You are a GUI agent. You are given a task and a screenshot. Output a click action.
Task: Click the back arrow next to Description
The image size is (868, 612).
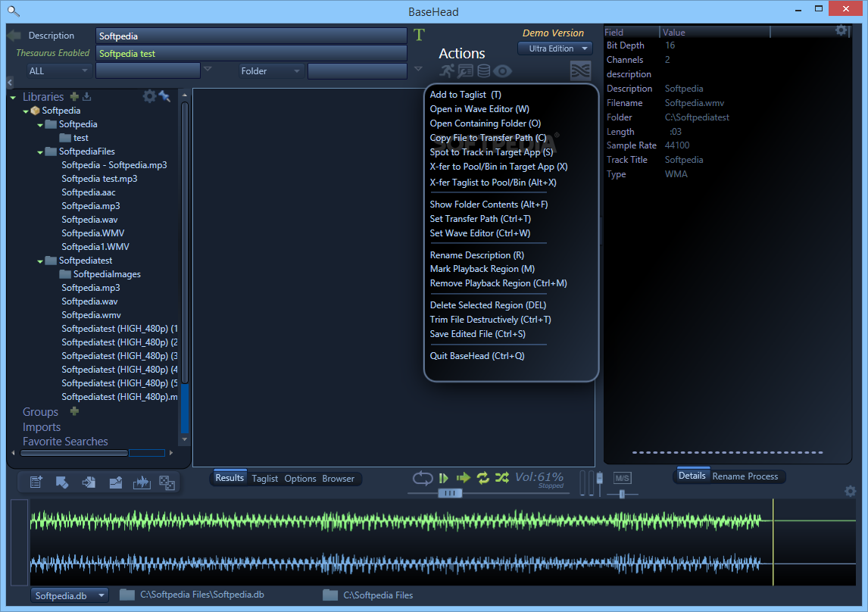[x=14, y=36]
